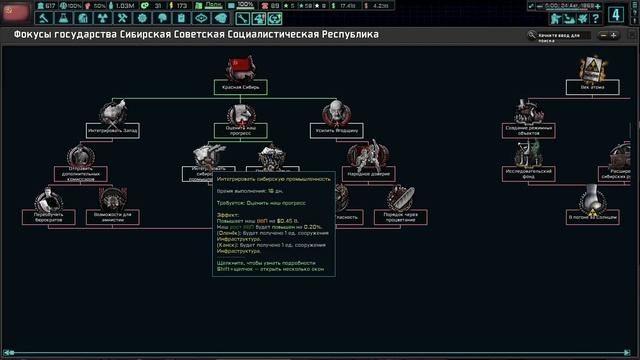Screen dimensions: 640x360
Task: Open the research screen via the flask icon
Action: click(64, 18)
